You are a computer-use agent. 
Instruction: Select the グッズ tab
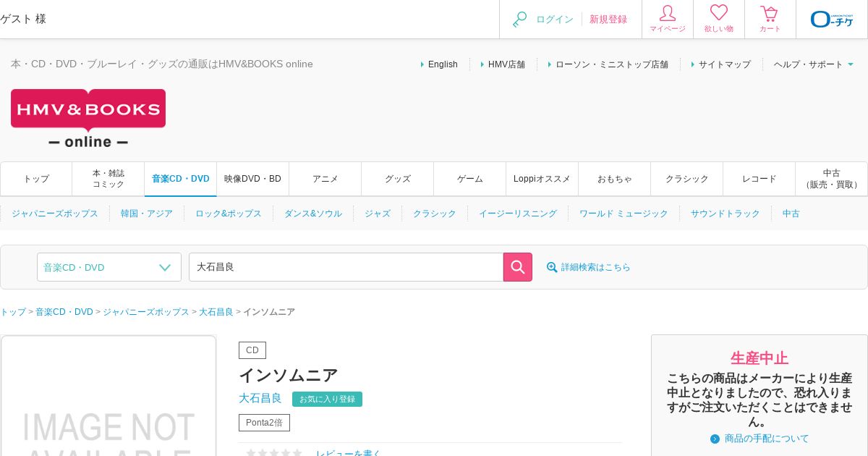[x=398, y=179]
